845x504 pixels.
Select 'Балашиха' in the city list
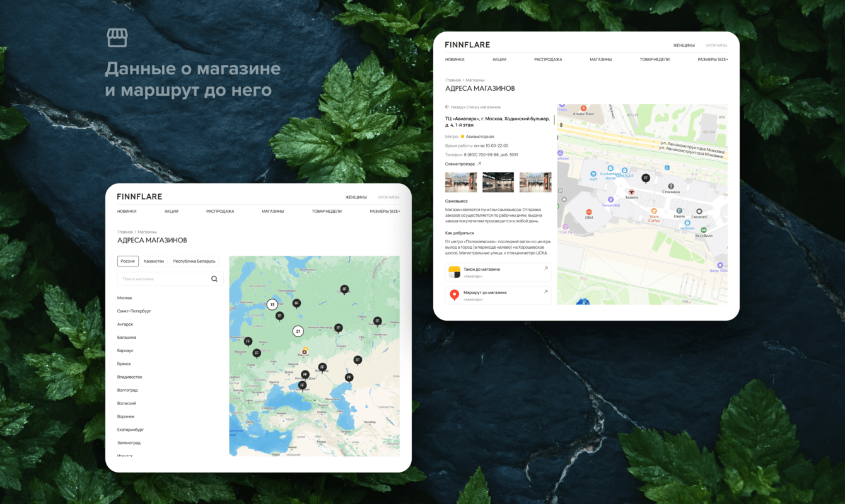(127, 338)
